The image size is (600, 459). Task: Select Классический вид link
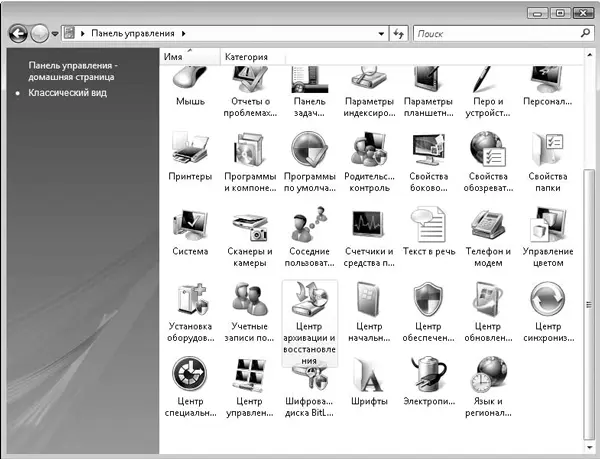pyautogui.click(x=68, y=93)
